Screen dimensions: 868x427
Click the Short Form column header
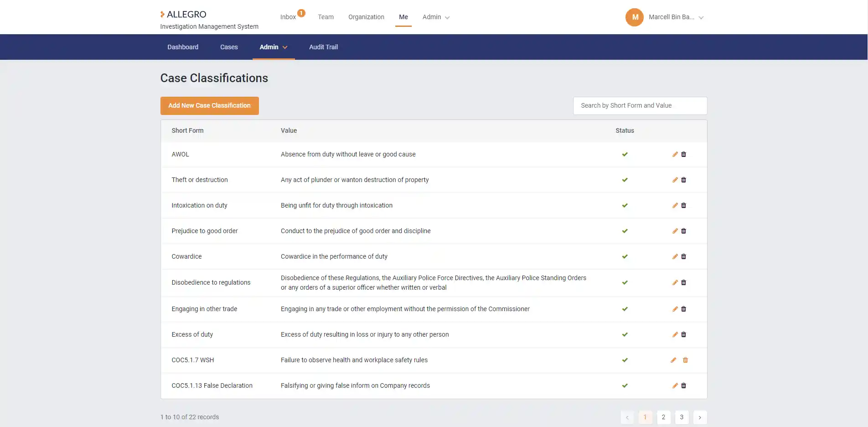(187, 130)
